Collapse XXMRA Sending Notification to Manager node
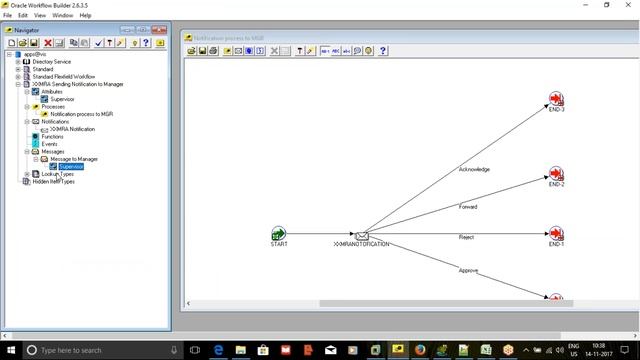The height and width of the screenshot is (360, 640). (18, 84)
